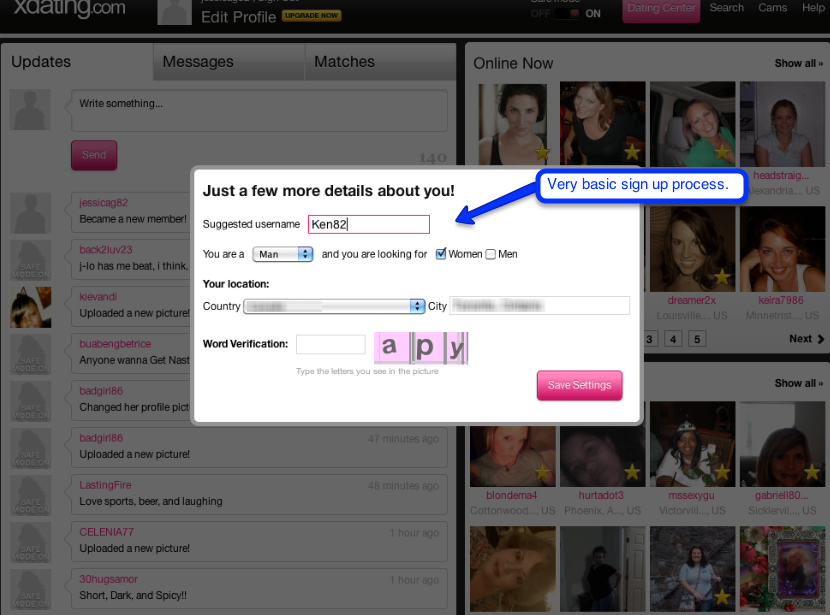Click the Safe Mode avatar beside CELENIA77

[31, 542]
